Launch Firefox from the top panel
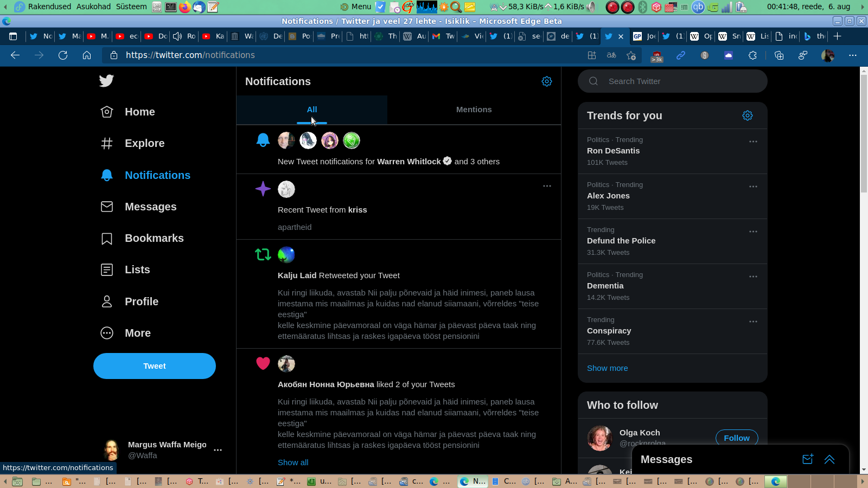The image size is (868, 488). point(185,7)
